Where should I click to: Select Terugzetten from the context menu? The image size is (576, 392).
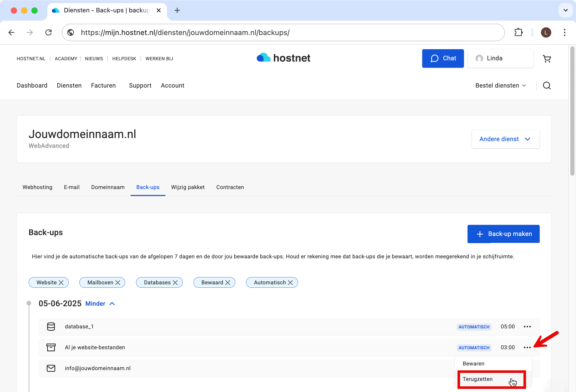point(478,379)
